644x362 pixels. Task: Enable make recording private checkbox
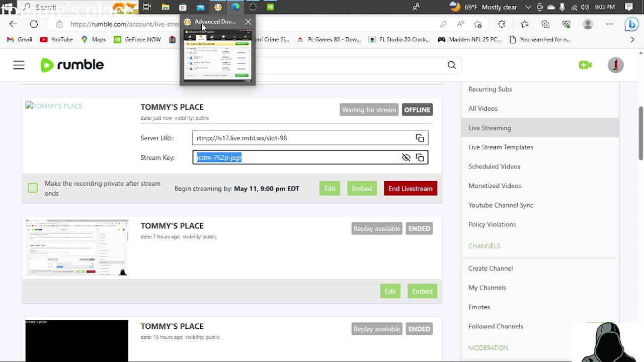[33, 188]
